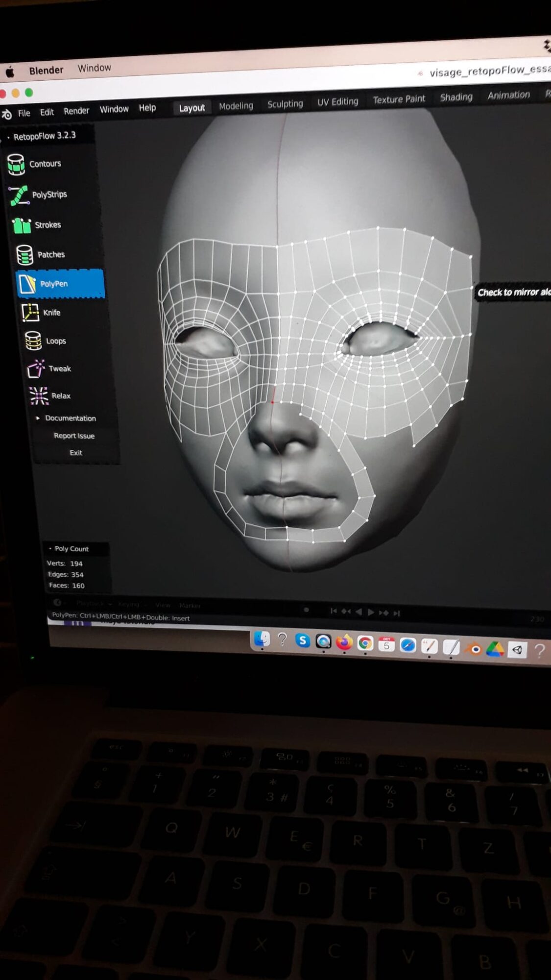Select the Tweak tool icon
The width and height of the screenshot is (551, 980).
(36, 368)
